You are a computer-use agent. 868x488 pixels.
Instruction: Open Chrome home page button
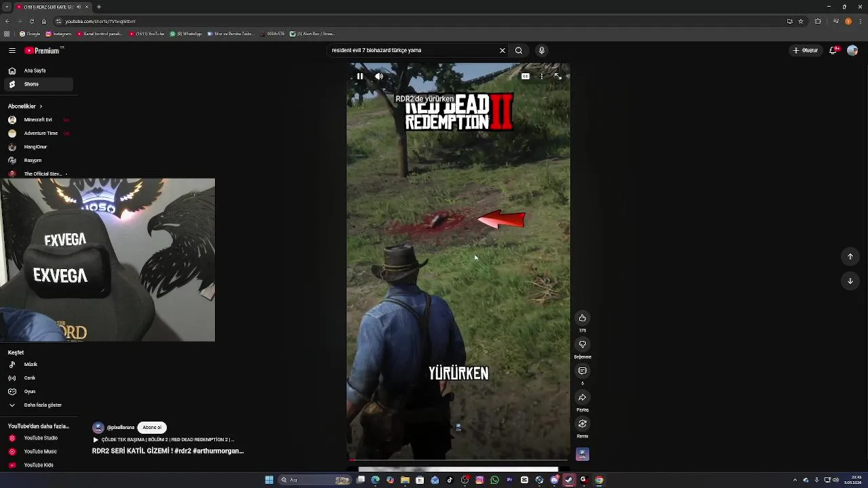tap(44, 21)
